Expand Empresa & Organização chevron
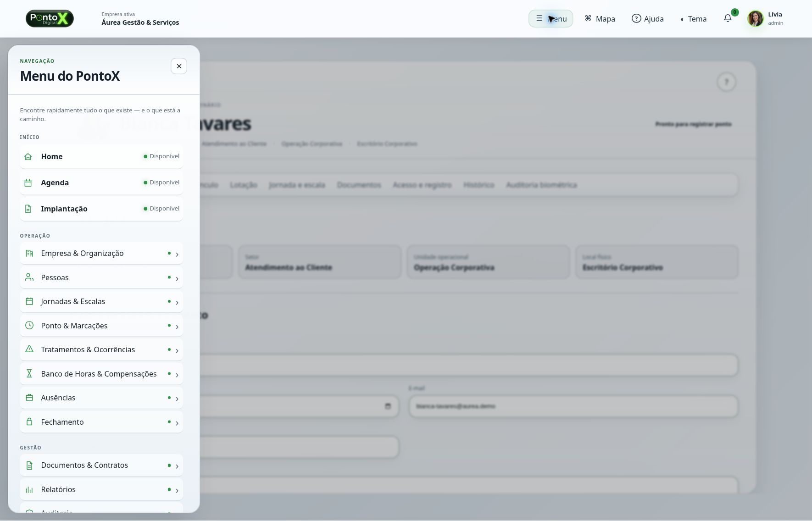 pos(177,255)
